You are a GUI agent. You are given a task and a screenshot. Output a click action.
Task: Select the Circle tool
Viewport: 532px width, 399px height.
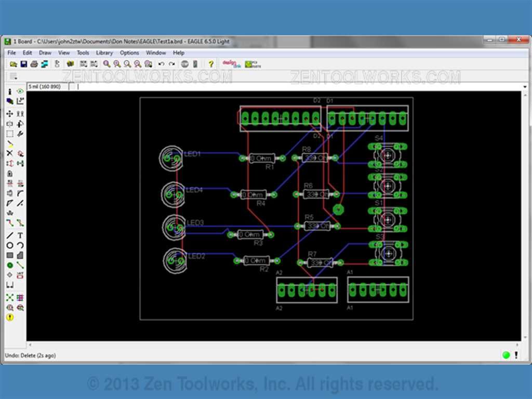point(10,245)
